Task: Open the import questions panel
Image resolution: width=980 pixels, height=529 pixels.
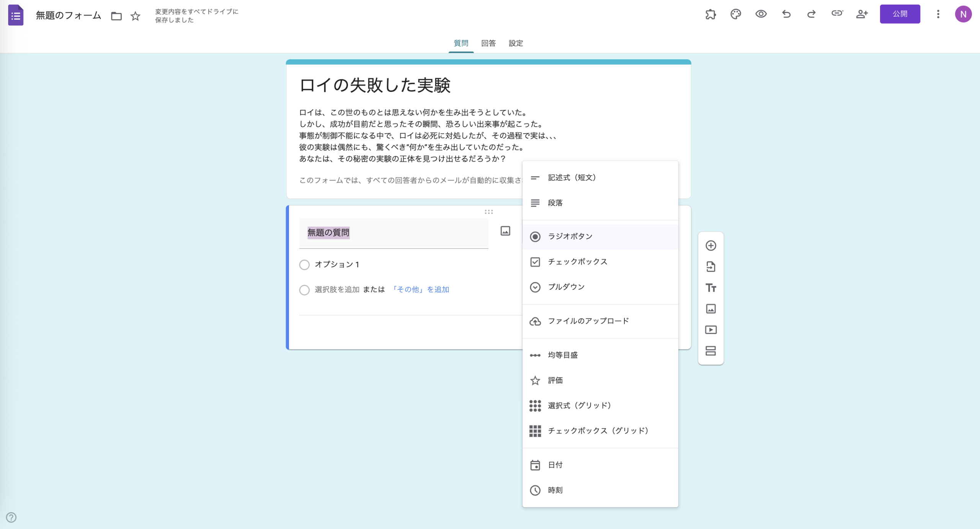Action: pyautogui.click(x=711, y=267)
